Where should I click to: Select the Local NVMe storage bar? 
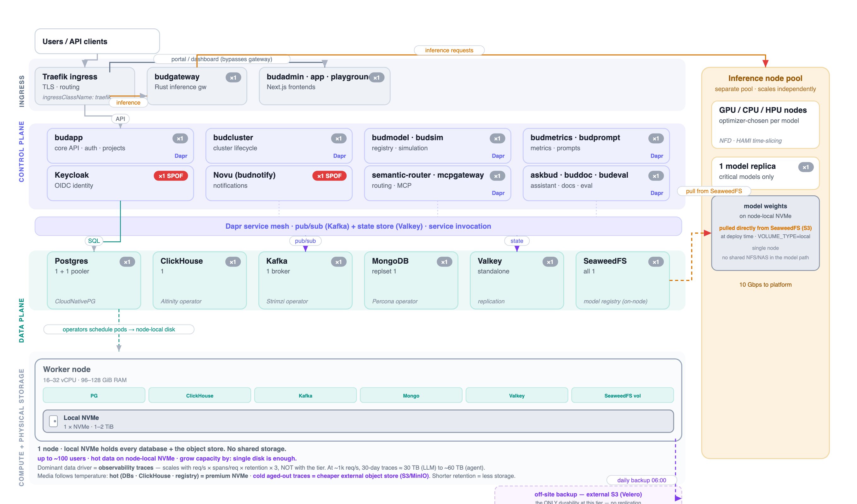click(358, 421)
